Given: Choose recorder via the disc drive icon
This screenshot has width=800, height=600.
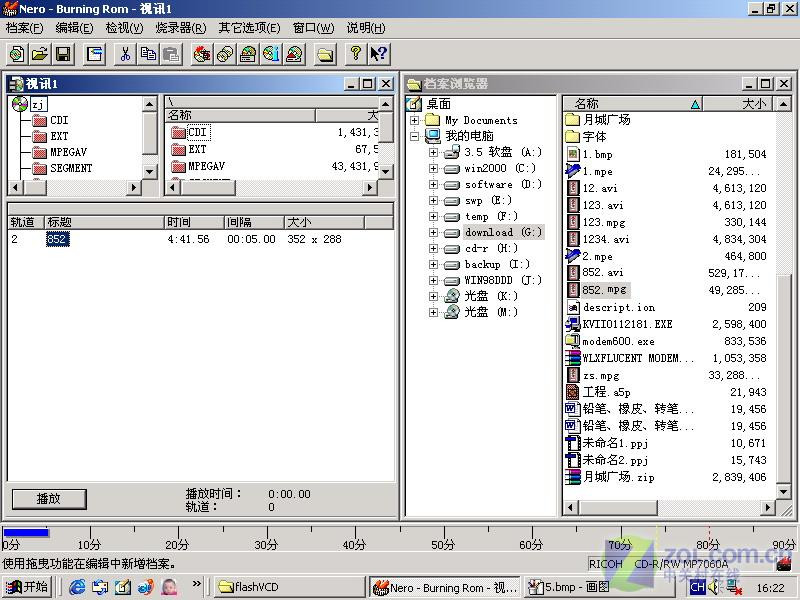Looking at the screenshot, I should point(248,54).
